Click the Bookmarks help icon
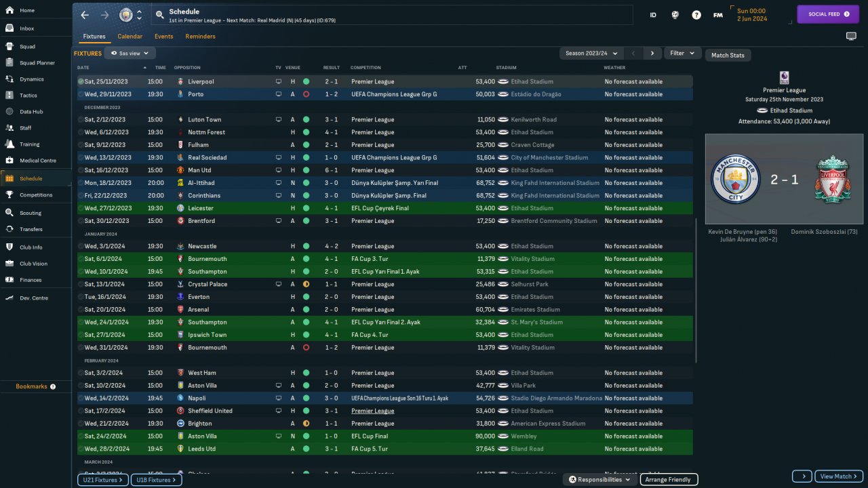The image size is (868, 488). click(x=53, y=386)
